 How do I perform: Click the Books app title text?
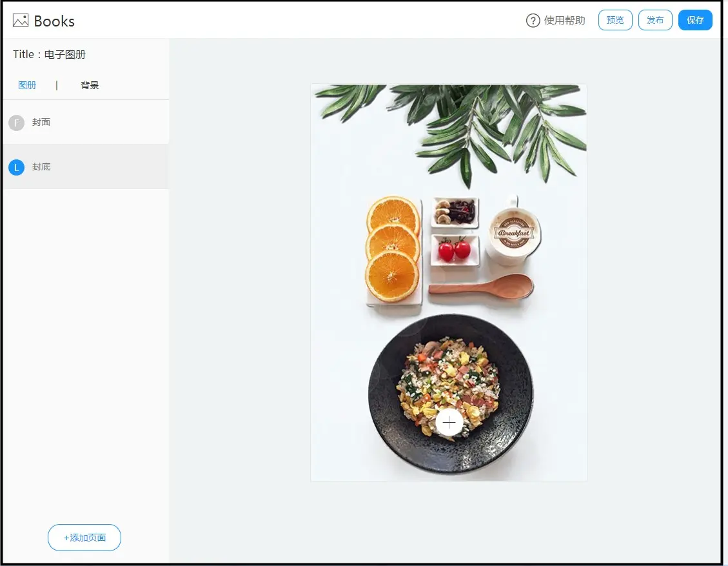[x=54, y=21]
